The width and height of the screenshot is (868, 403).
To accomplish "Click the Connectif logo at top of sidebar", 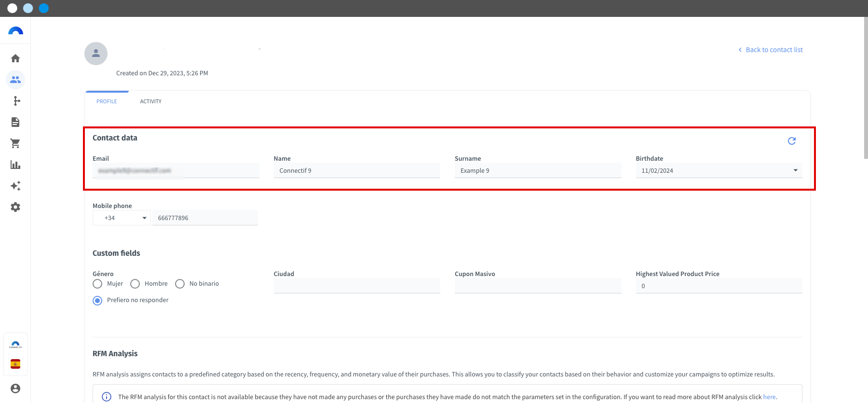I will pyautogui.click(x=15, y=31).
